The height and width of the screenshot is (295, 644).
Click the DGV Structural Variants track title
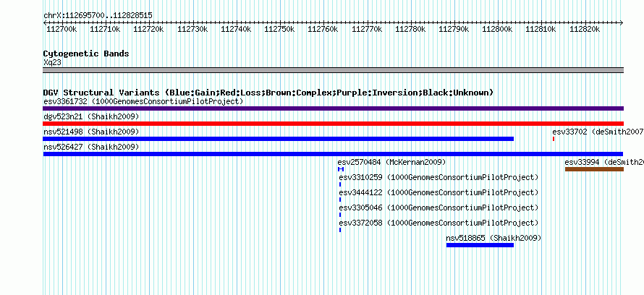point(268,93)
